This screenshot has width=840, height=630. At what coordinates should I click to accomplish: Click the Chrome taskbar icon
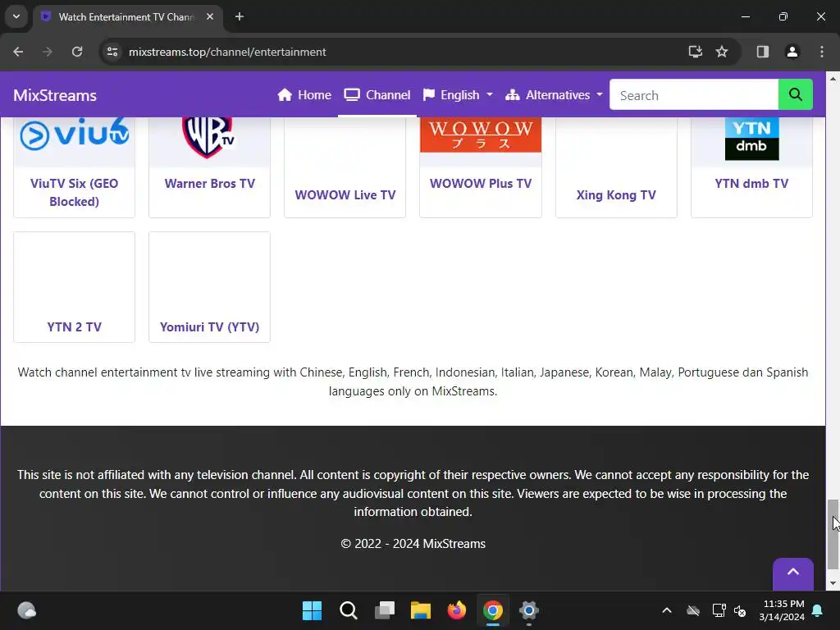pos(493,610)
